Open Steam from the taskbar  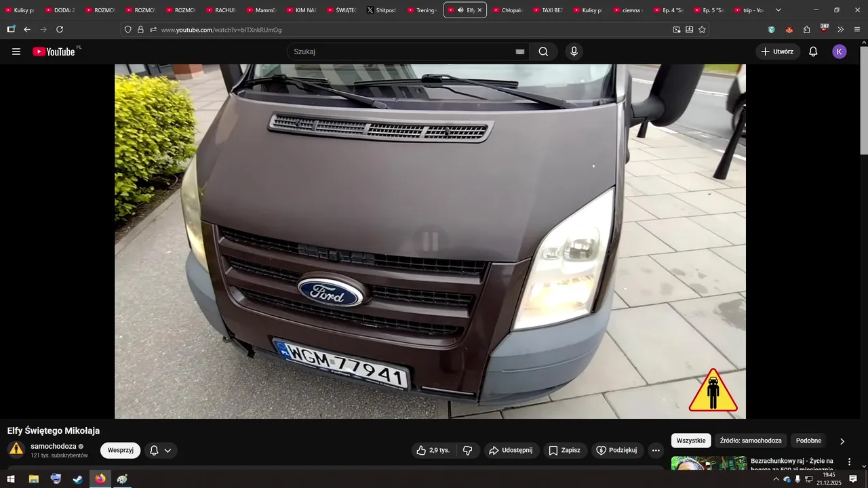(x=78, y=479)
